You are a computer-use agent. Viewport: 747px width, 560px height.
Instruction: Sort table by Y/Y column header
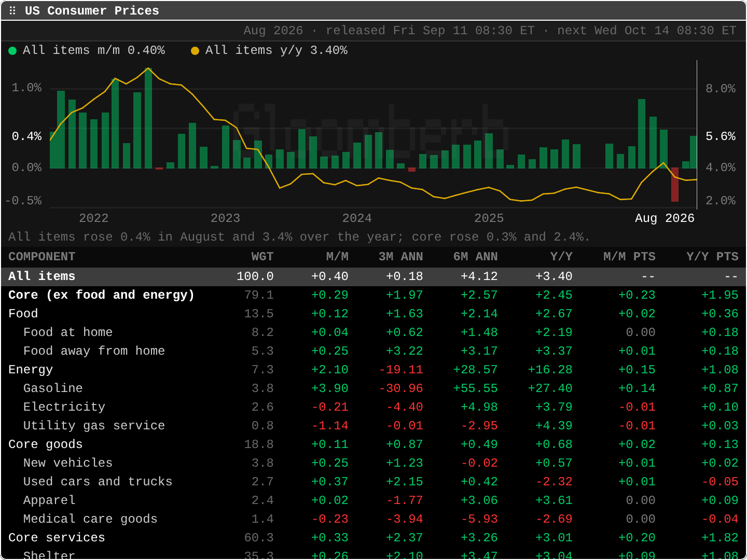[561, 257]
